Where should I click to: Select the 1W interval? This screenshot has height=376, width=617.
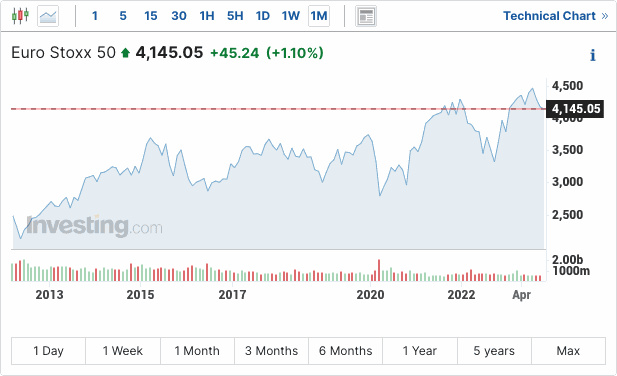(x=291, y=16)
